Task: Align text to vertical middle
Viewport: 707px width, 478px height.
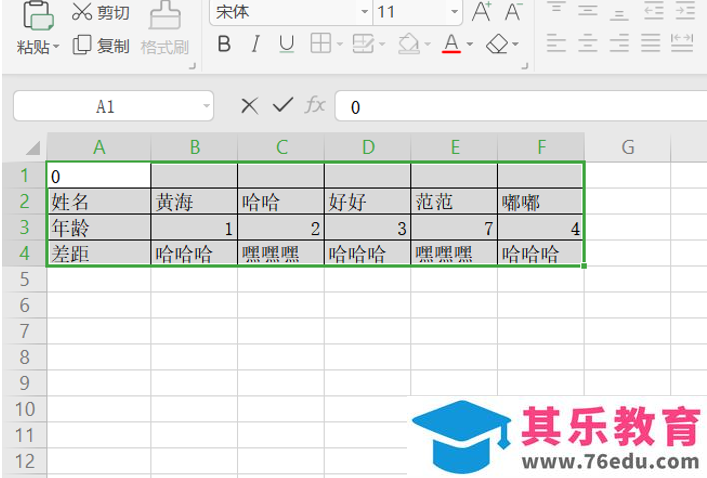Action: [588, 10]
